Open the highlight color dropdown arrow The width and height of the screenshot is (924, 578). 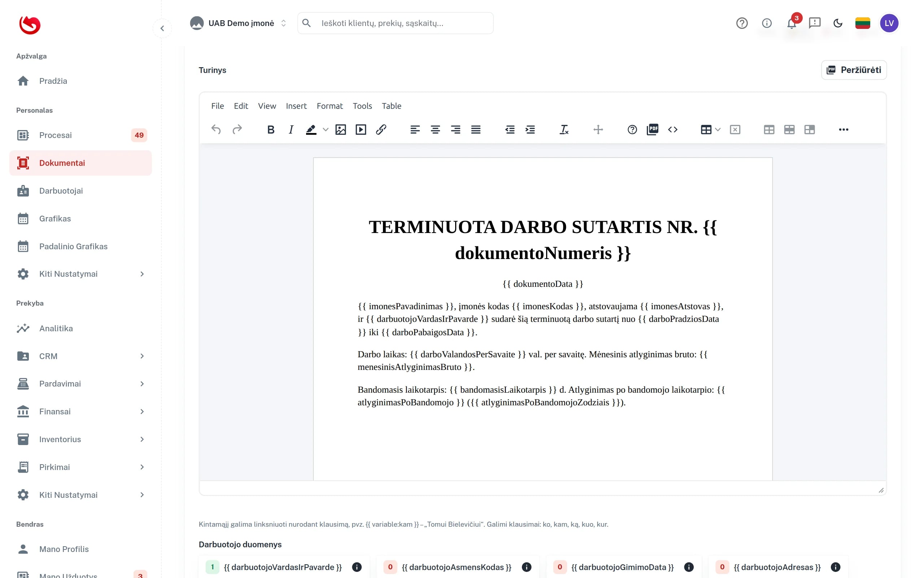click(326, 130)
